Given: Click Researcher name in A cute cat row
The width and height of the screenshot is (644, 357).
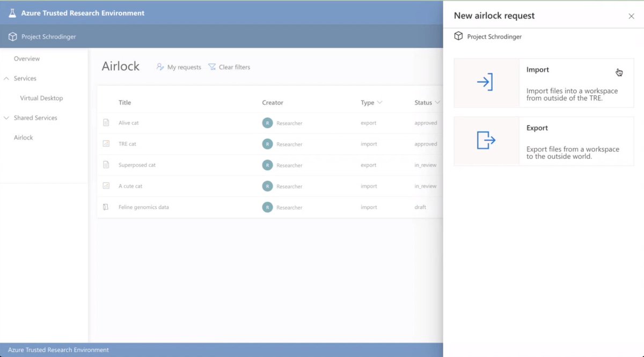Looking at the screenshot, I should pyautogui.click(x=289, y=186).
